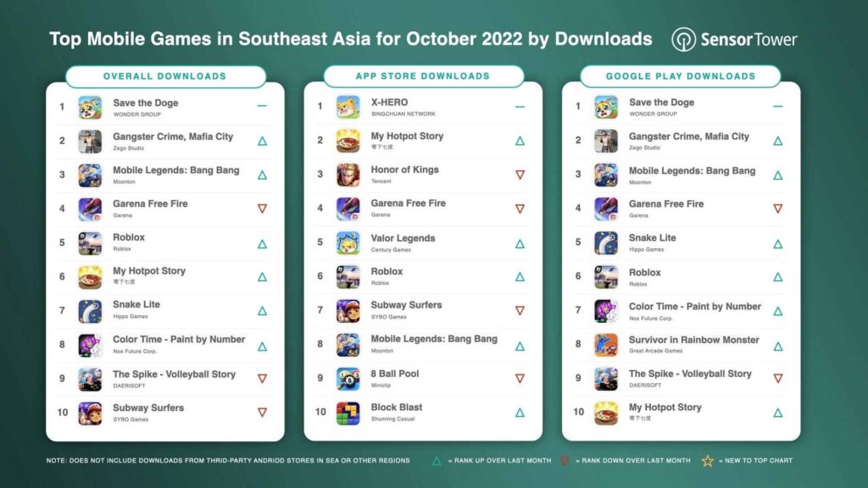This screenshot has width=868, height=488.
Task: Click 'BINGCHUAN NETWORK' publisher text
Action: pos(403,114)
